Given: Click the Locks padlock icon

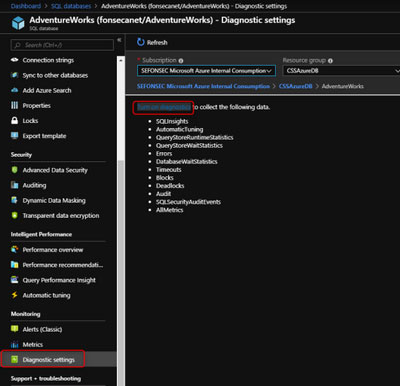Looking at the screenshot, I should [14, 120].
